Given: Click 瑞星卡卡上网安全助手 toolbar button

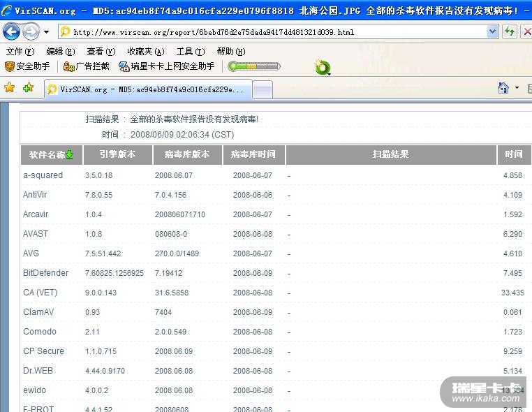Looking at the screenshot, I should tap(166, 66).
